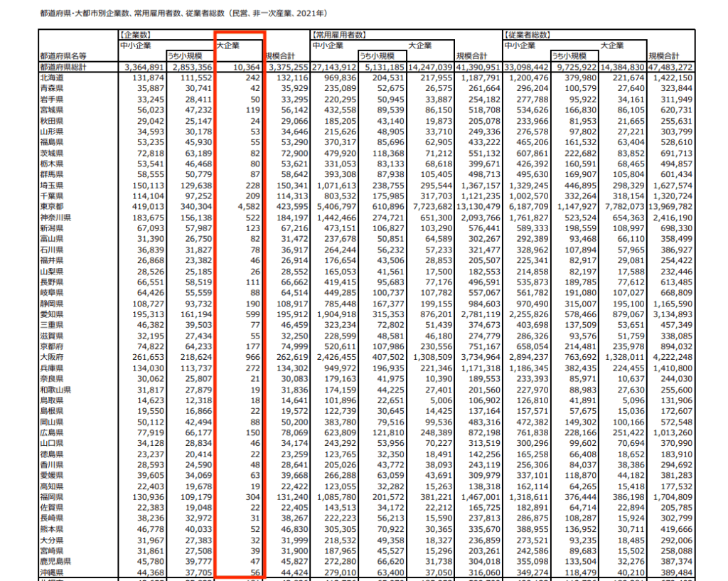Click 大企業 header under 【企業数】
This screenshot has height=581, width=728.
point(228,46)
